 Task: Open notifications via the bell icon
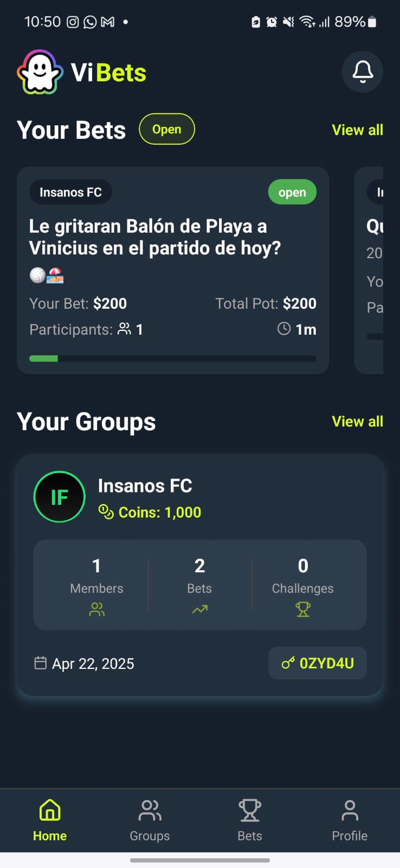(363, 72)
